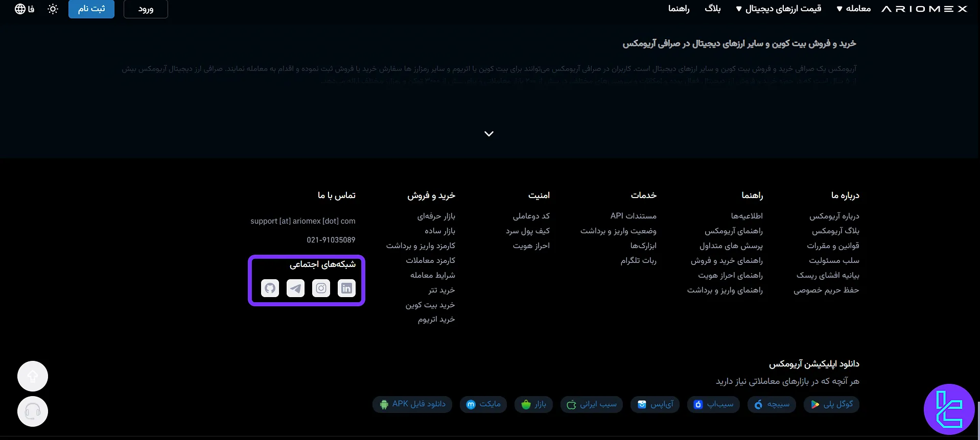Click the دانلود فایل APK button
The image size is (980, 440).
pos(412,404)
